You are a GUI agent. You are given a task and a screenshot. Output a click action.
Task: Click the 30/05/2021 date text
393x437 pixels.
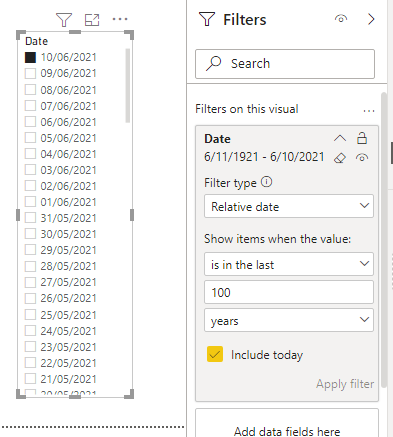click(x=68, y=234)
